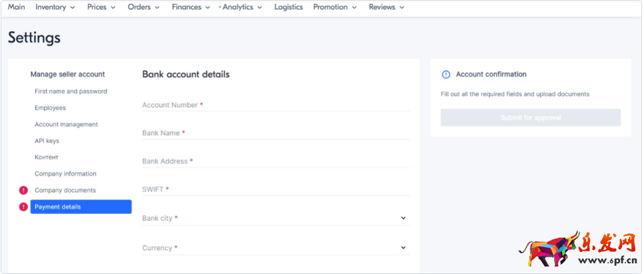The image size is (644, 274).
Task: Click into the Bank Name field
Action: coord(275,133)
